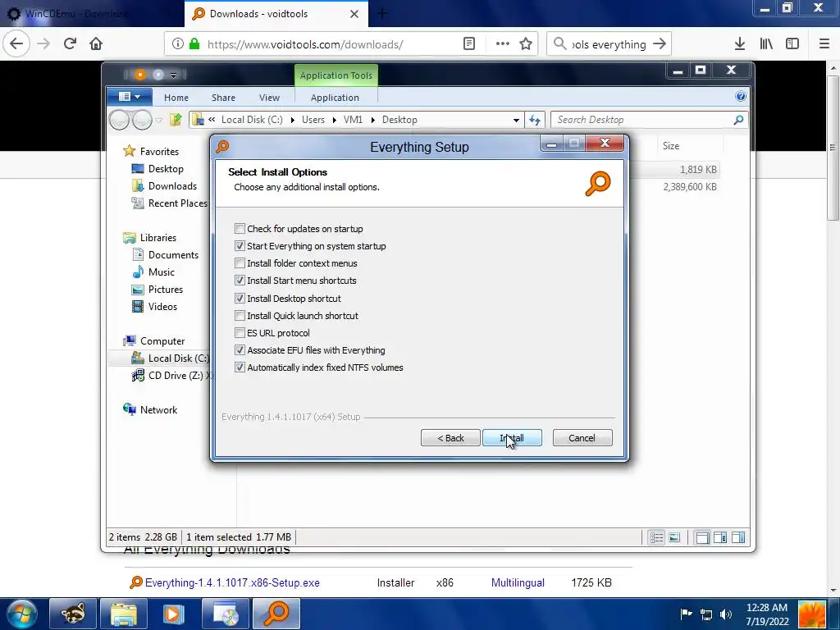Viewport: 840px width, 630px height.
Task: Refresh Explorer folder view
Action: 535,120
